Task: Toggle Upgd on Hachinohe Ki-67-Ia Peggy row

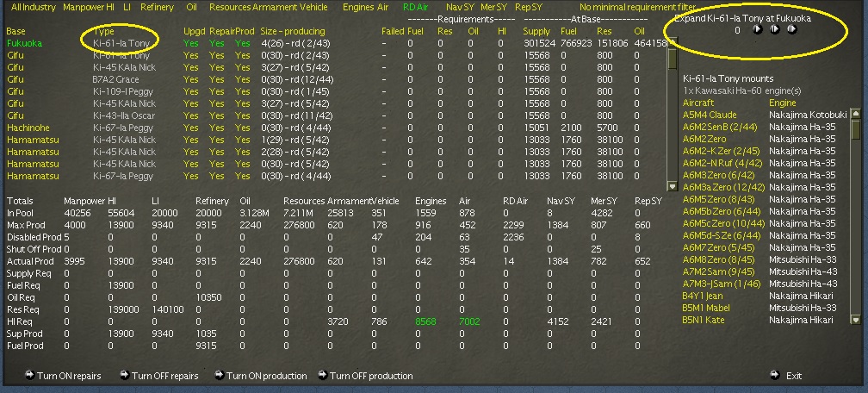Action: pyautogui.click(x=190, y=128)
